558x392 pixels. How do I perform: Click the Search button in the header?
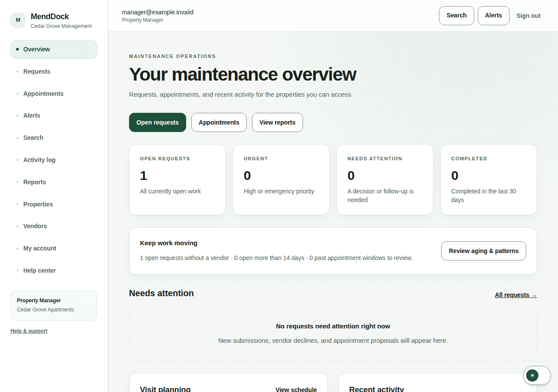pos(456,16)
